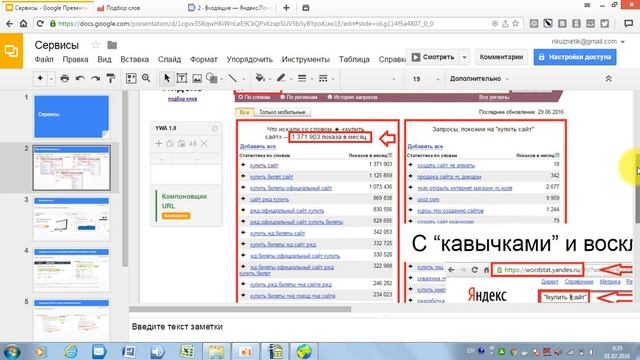640x360 pixels.
Task: Bookmark page with the star icon
Action: pyautogui.click(x=516, y=24)
